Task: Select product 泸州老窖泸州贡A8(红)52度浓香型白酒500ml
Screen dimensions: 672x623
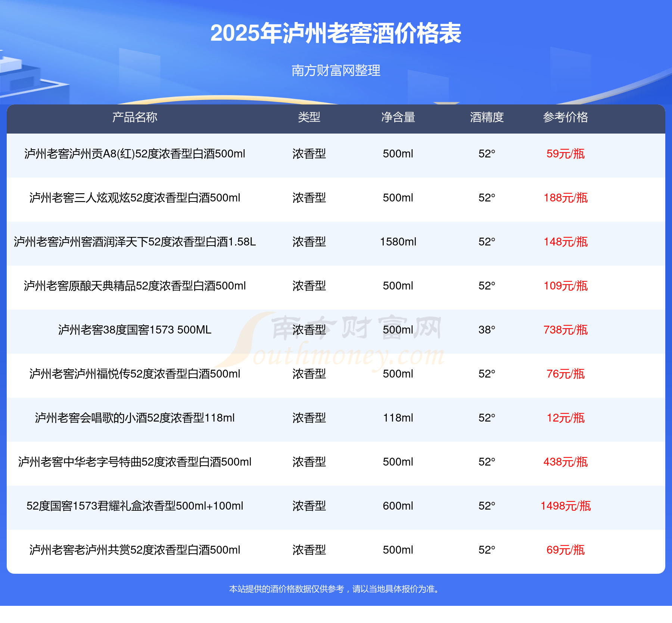Action: 135,154
